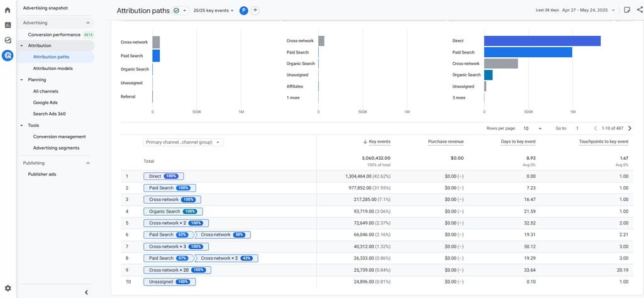Click the share report icon
Viewport: 644px width, 298px height.
(639, 10)
